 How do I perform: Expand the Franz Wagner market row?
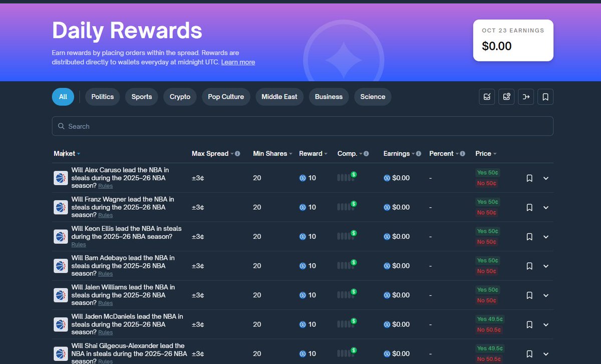pos(546,207)
